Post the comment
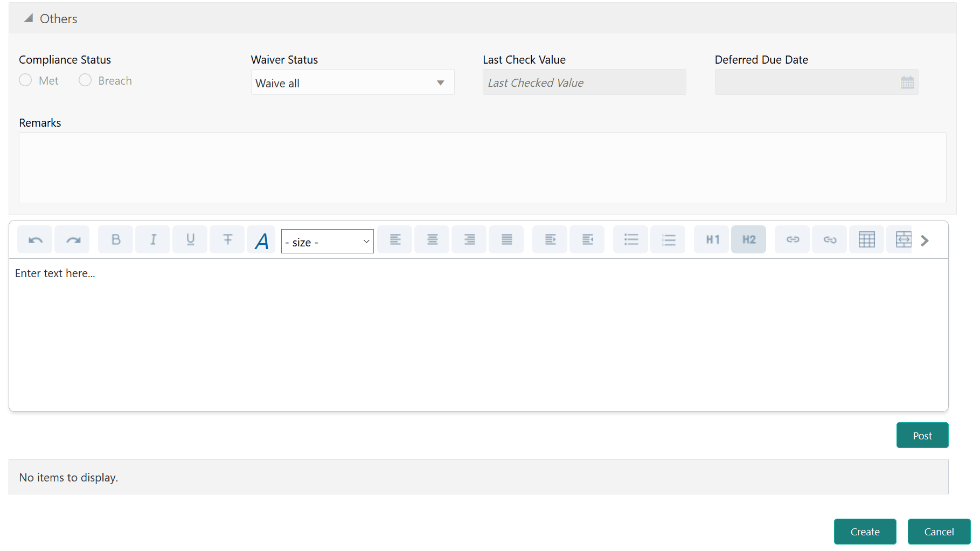The width and height of the screenshot is (980, 551). point(922,435)
